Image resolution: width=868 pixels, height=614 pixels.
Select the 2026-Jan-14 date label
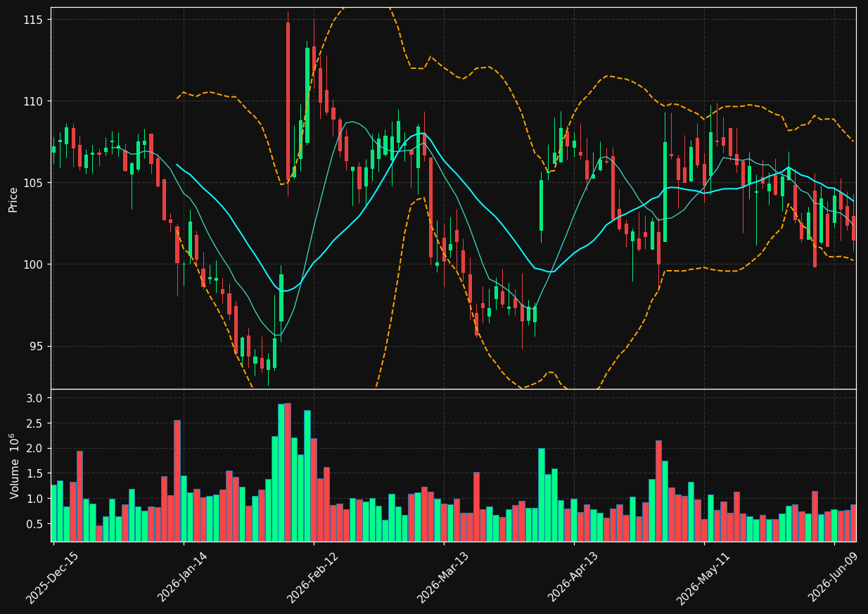pyautogui.click(x=184, y=577)
